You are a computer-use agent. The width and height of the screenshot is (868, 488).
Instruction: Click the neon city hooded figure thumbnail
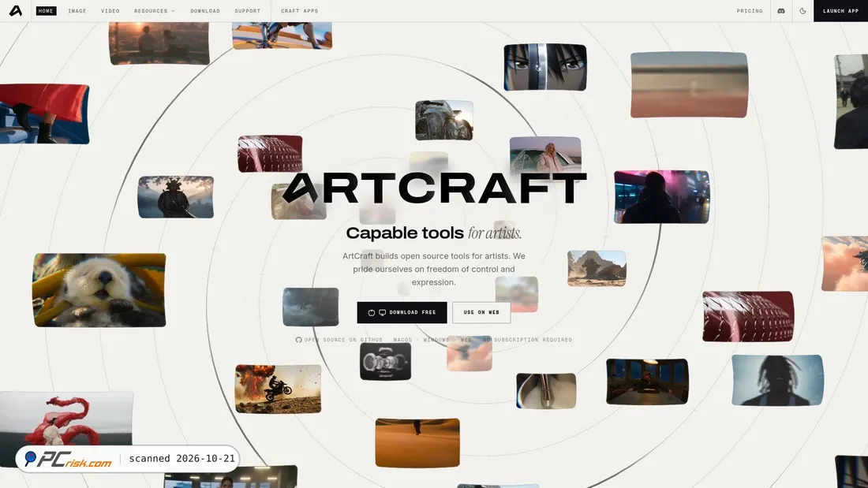pyautogui.click(x=661, y=197)
